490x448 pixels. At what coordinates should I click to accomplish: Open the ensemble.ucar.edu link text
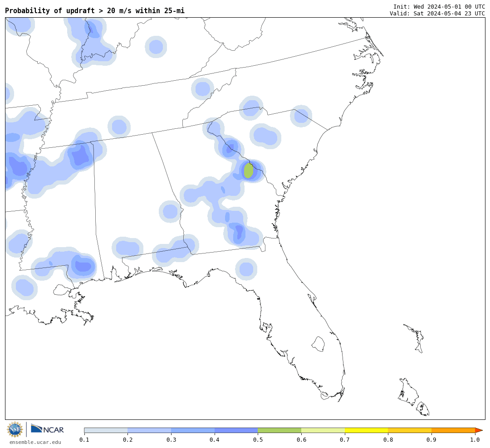[35, 442]
